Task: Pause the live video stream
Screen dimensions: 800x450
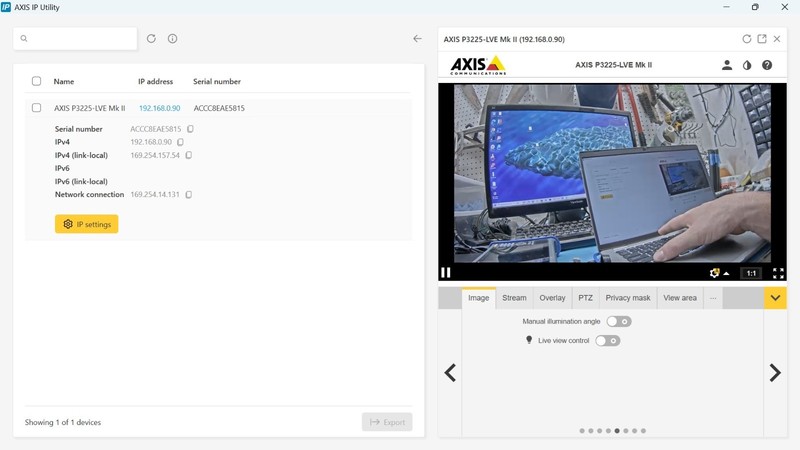Action: click(445, 273)
